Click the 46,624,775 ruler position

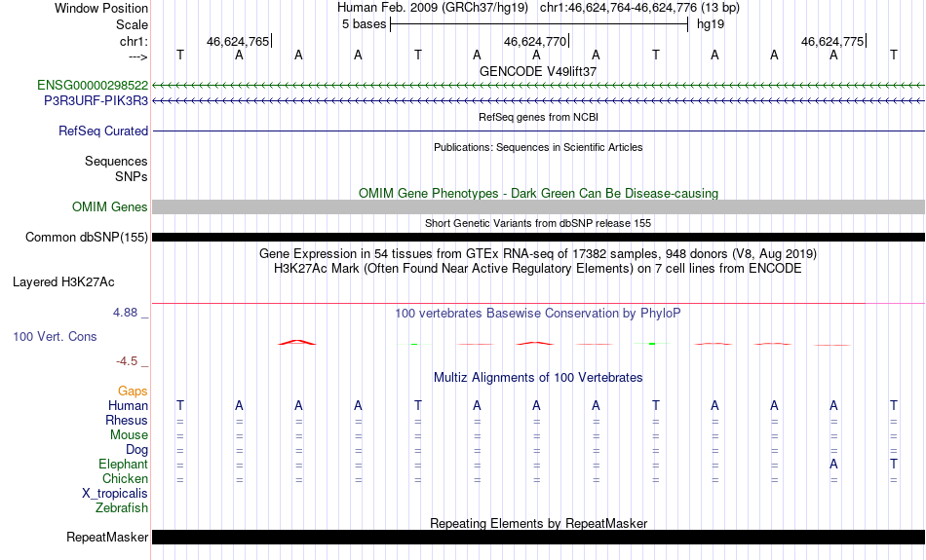tap(832, 41)
